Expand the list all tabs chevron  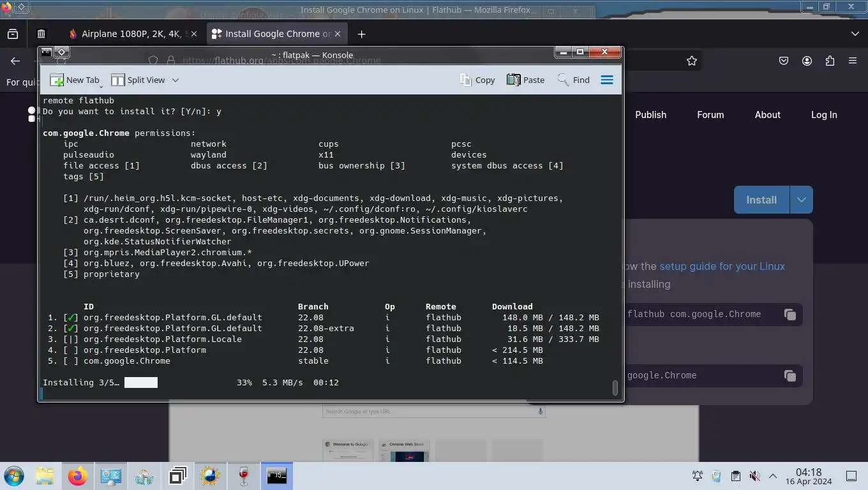coord(855,34)
